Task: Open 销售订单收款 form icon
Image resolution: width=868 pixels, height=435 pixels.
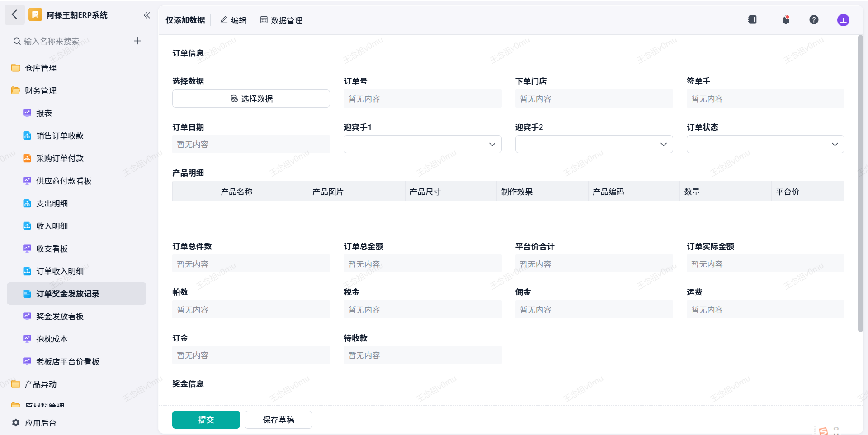Action: click(x=27, y=136)
